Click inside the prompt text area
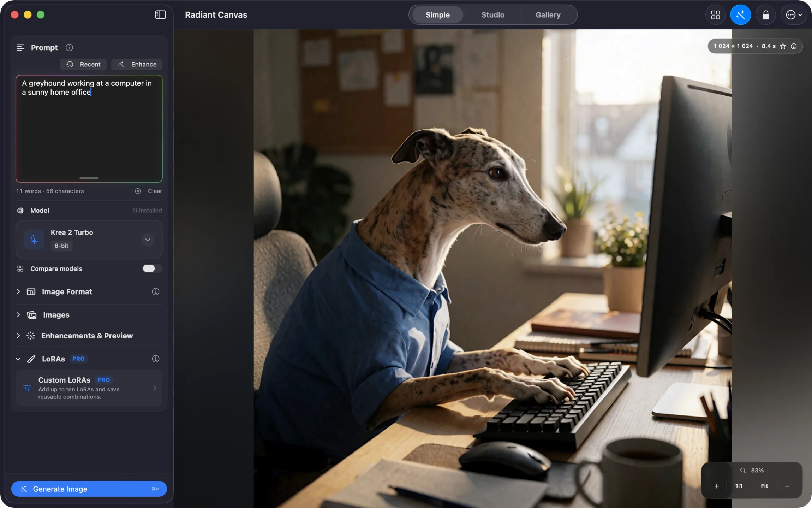 coord(89,129)
